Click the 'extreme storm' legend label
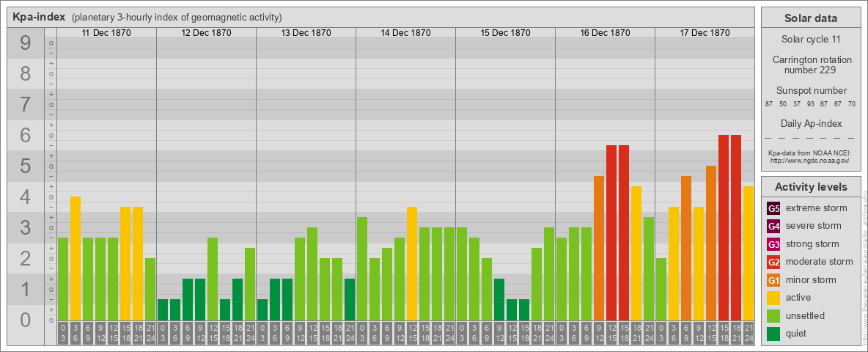 coord(817,208)
